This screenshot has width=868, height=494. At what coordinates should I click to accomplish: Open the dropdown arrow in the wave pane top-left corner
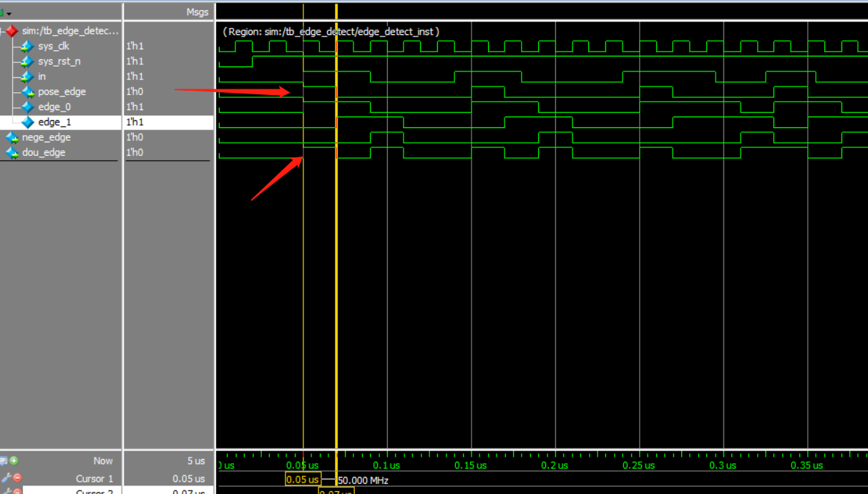[x=8, y=13]
